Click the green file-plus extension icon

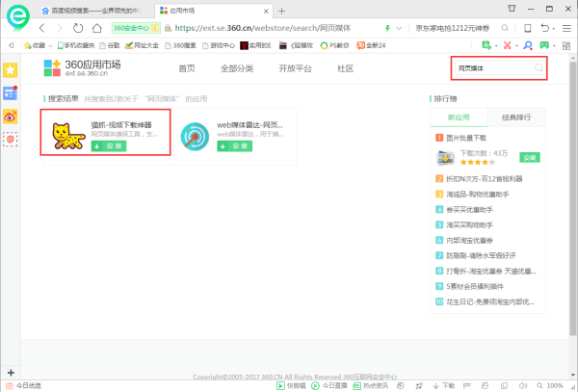coord(486,45)
